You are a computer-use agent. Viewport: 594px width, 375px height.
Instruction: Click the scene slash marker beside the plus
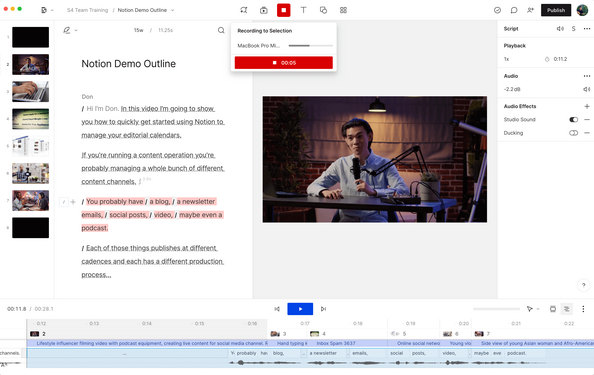point(64,202)
